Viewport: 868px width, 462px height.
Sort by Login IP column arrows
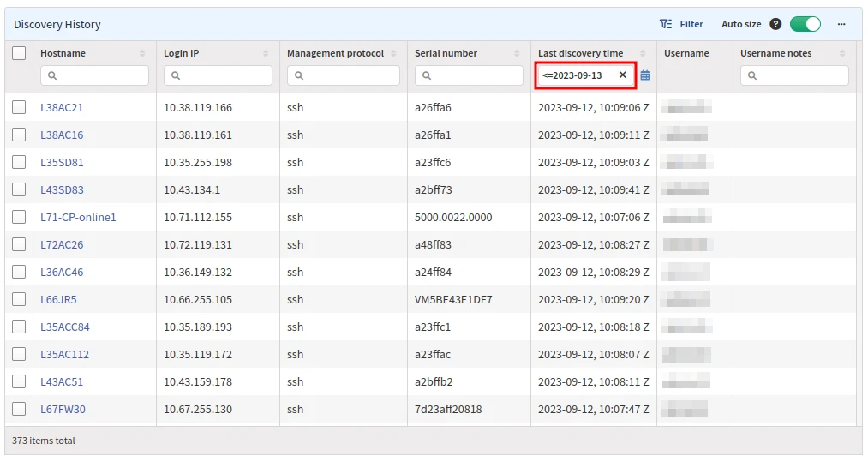(266, 53)
